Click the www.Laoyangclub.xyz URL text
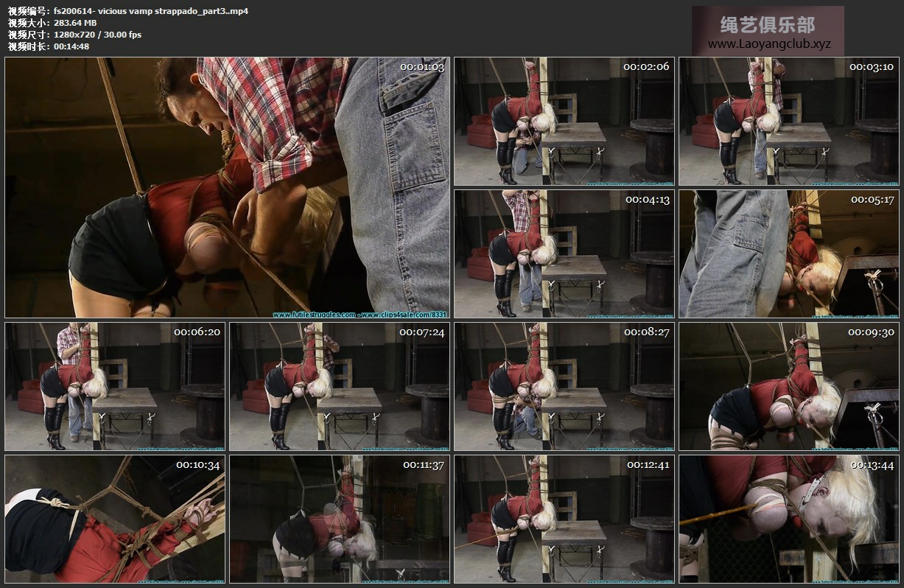Screen dimensions: 904x588 click(x=768, y=44)
